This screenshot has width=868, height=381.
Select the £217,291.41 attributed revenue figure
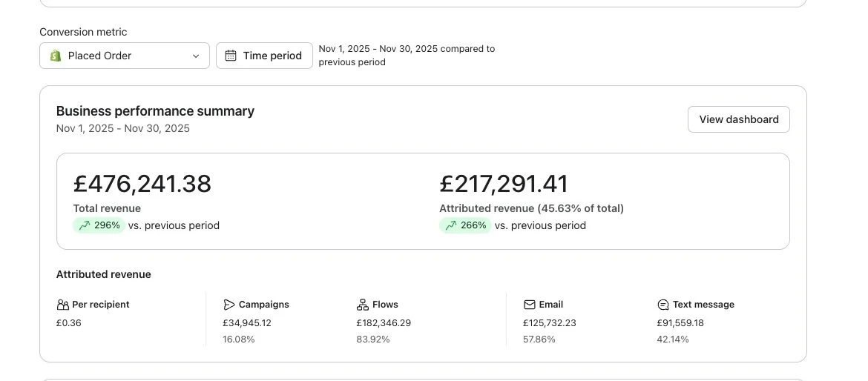coord(504,184)
